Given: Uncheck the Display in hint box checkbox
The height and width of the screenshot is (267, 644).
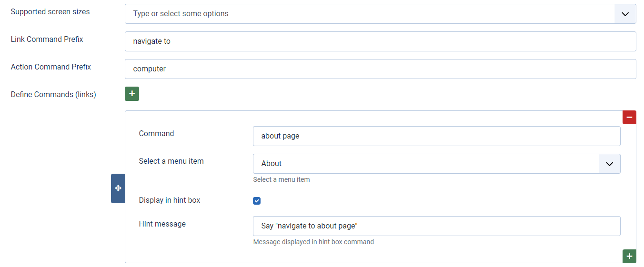Looking at the screenshot, I should [257, 201].
